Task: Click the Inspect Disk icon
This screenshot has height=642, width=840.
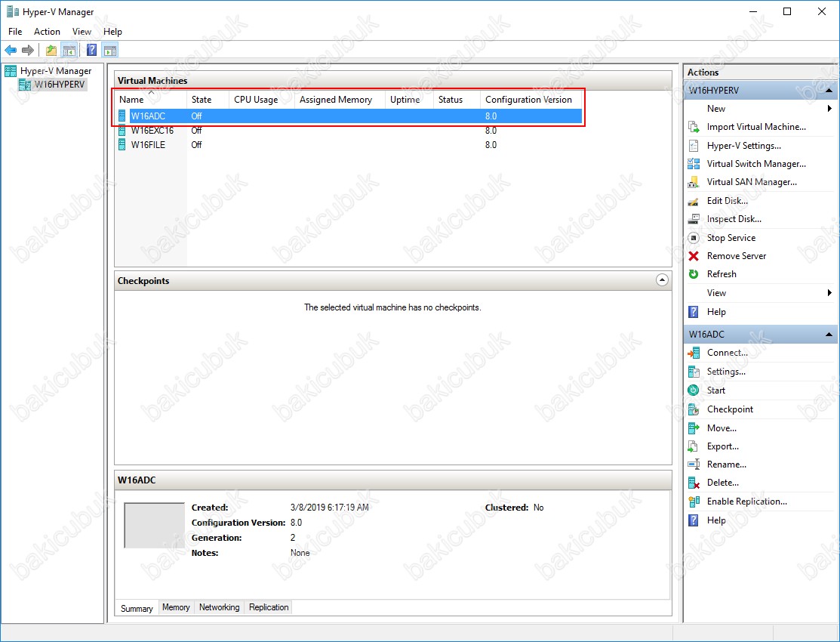Action: point(694,219)
